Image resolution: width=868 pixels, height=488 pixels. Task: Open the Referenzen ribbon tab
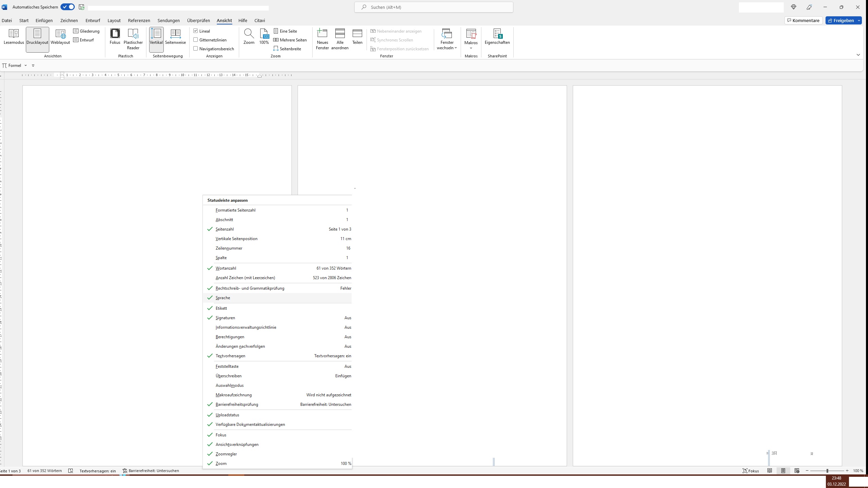coord(139,20)
